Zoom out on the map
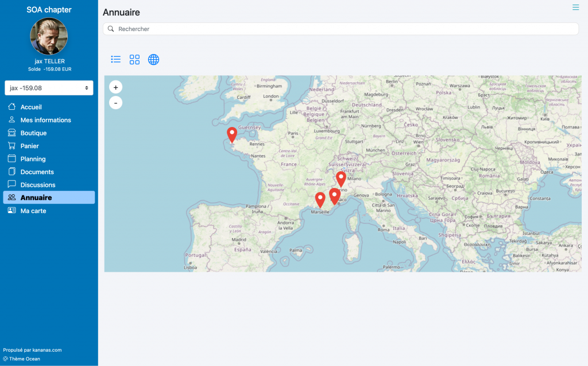This screenshot has height=366, width=588. coord(115,103)
